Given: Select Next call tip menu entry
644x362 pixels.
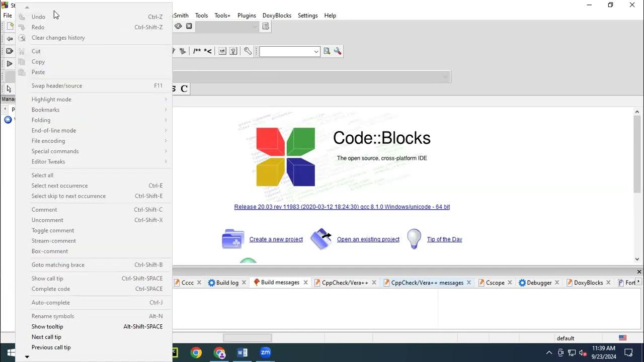Looking at the screenshot, I should pyautogui.click(x=94, y=337).
